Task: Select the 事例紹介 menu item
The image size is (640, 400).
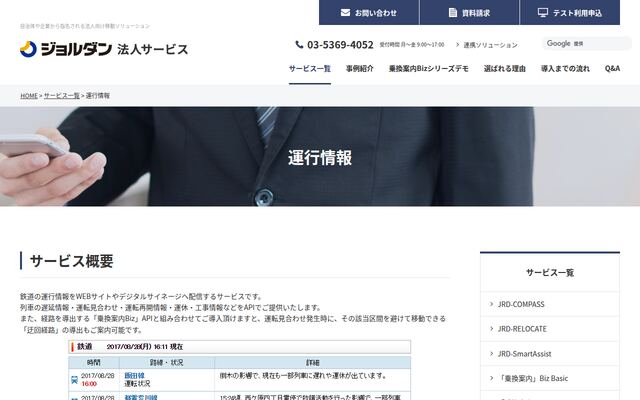Action: click(x=360, y=69)
